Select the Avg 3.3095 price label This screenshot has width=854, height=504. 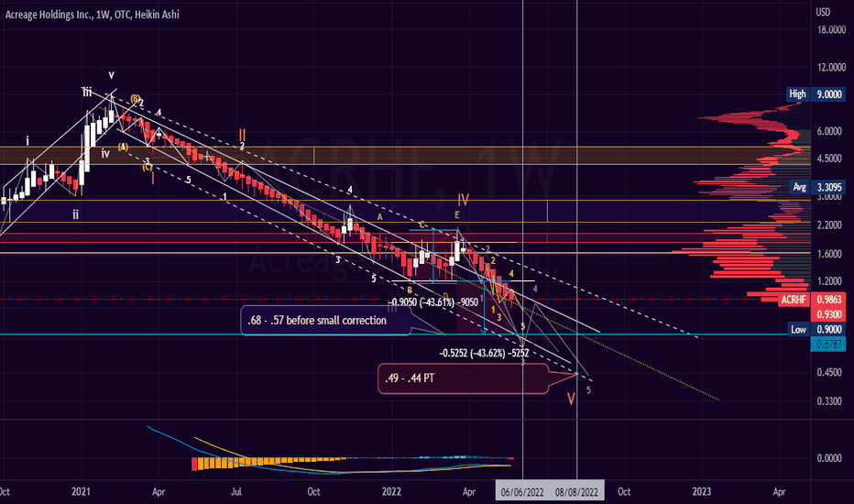point(817,187)
